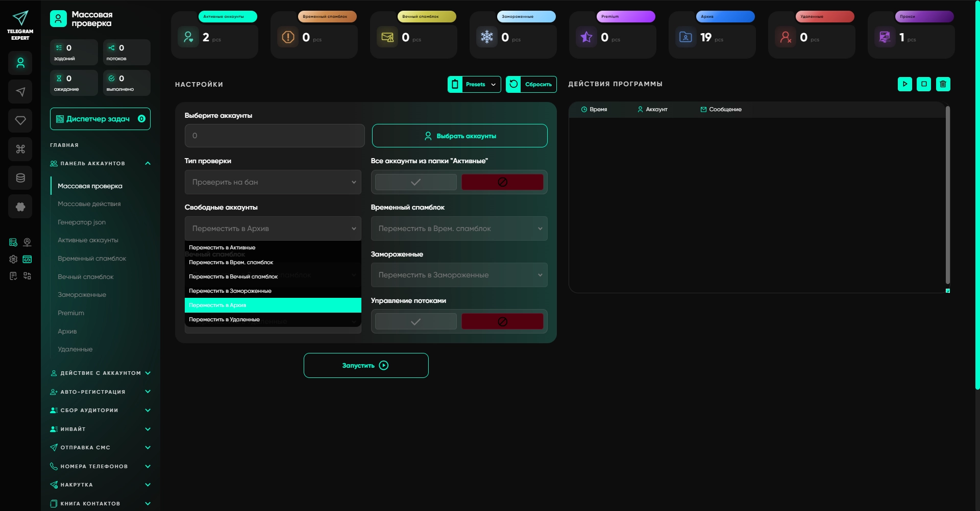Viewport: 980px width, 511px height.
Task: Click the Выбрать аккаунты button
Action: 459,136
